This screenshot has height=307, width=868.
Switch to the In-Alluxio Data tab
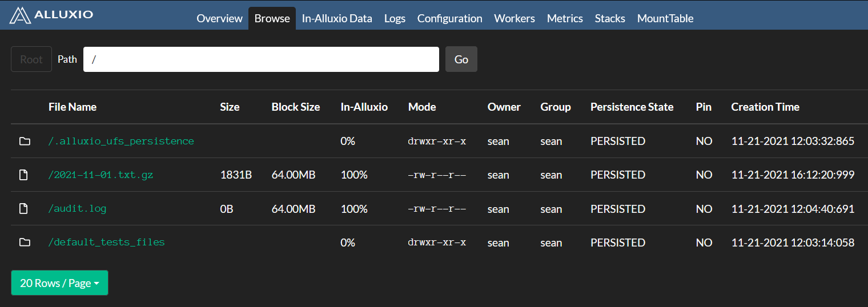click(337, 18)
